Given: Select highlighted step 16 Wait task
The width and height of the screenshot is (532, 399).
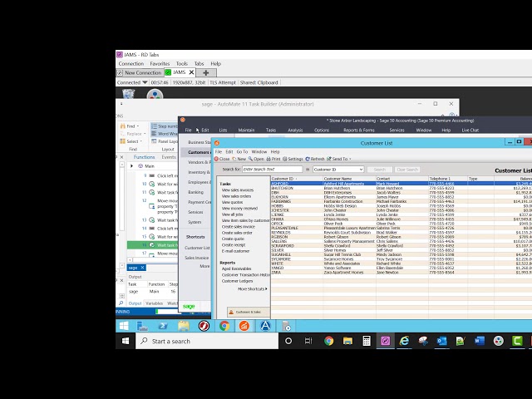Looking at the screenshot, I should click(x=153, y=245).
